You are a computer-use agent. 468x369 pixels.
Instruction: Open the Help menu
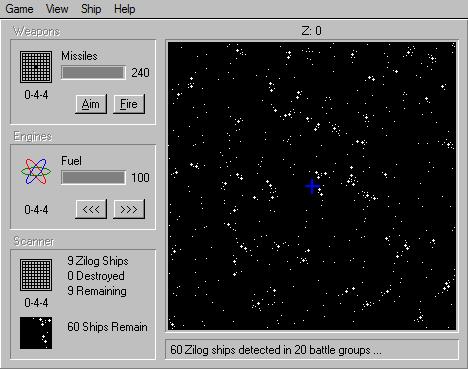click(125, 9)
